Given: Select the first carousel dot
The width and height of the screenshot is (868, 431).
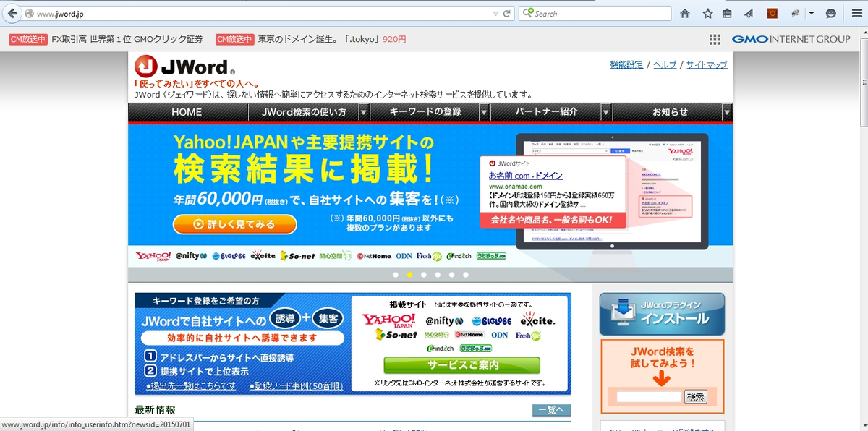Looking at the screenshot, I should pos(396,275).
